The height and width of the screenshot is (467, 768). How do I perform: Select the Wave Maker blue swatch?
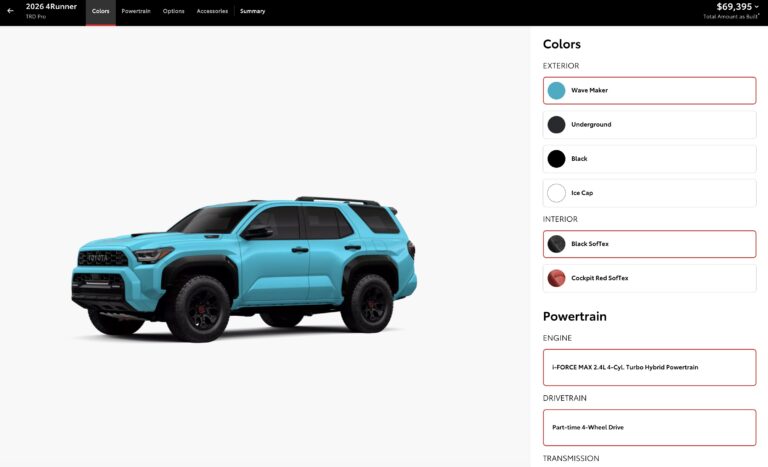556,91
